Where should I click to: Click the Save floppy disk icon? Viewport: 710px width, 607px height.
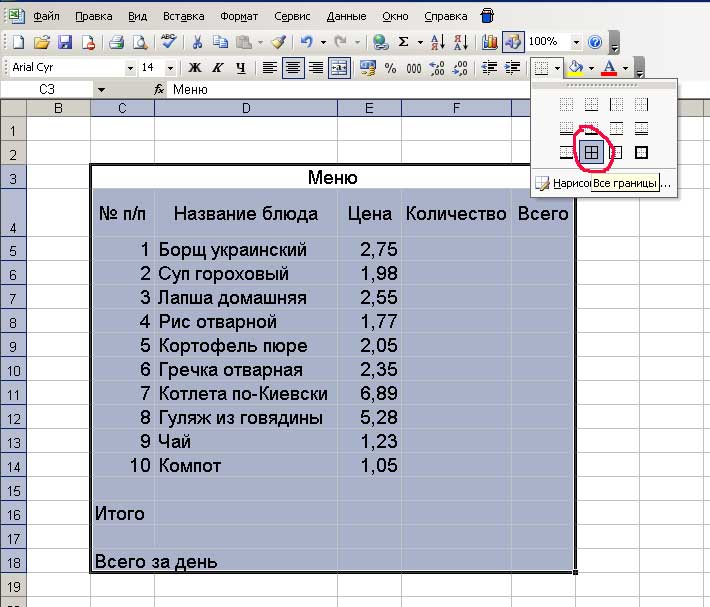coord(65,42)
